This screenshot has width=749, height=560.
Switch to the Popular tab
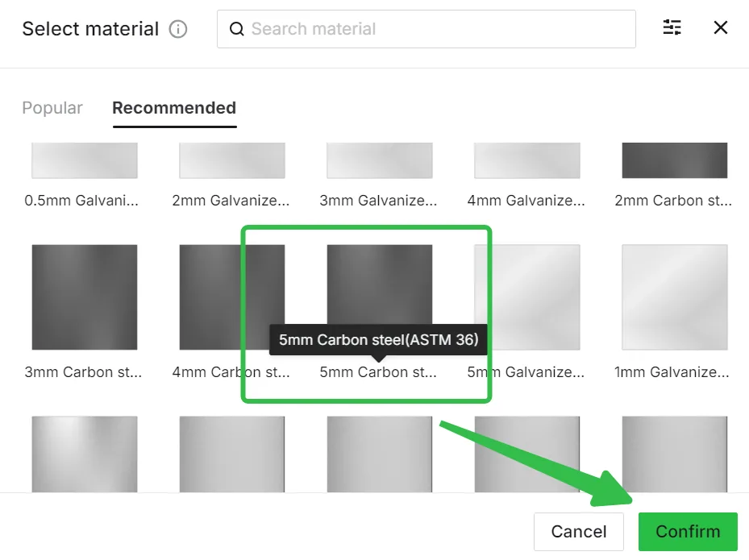tap(52, 108)
